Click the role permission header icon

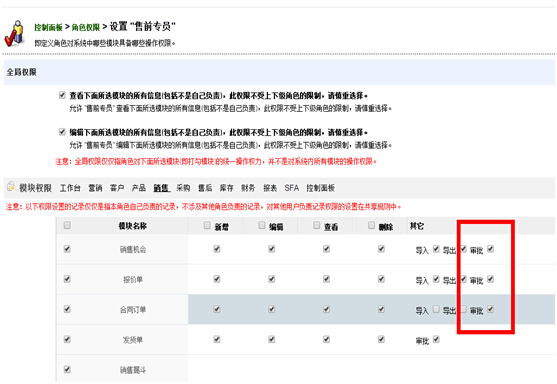(x=14, y=34)
